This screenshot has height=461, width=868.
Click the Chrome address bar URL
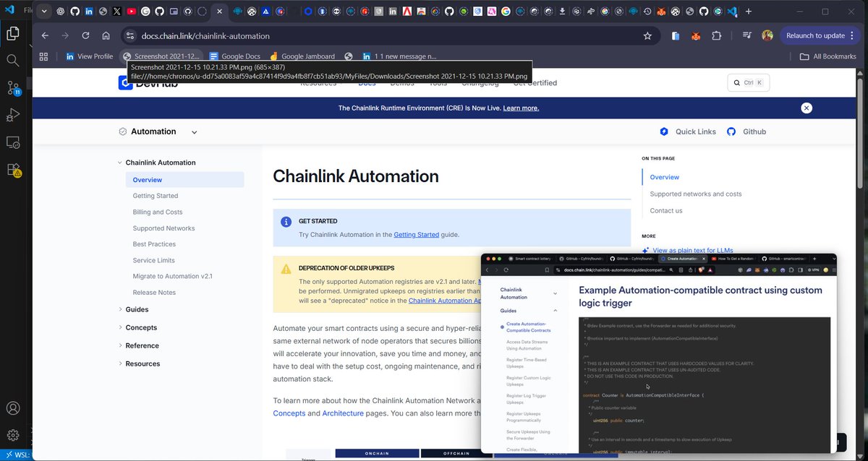(x=205, y=36)
